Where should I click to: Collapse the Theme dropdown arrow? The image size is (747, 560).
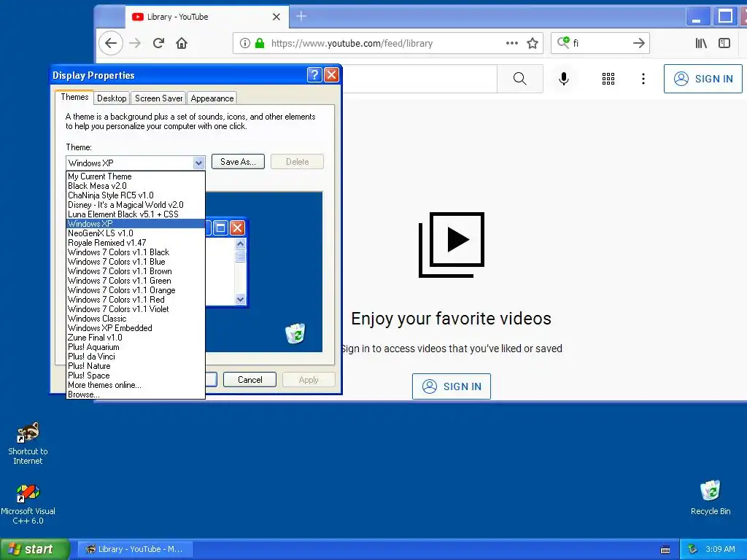[x=198, y=163]
